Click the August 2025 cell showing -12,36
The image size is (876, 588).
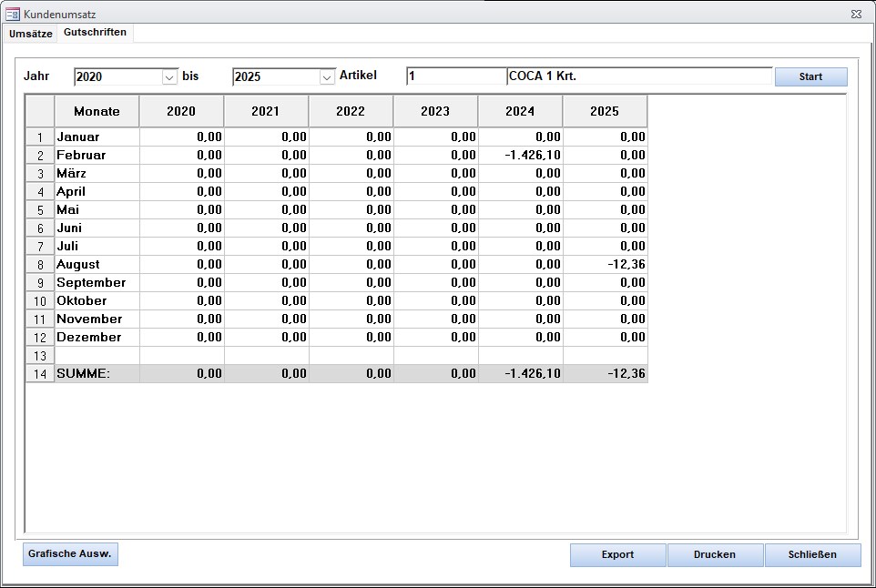coord(605,265)
